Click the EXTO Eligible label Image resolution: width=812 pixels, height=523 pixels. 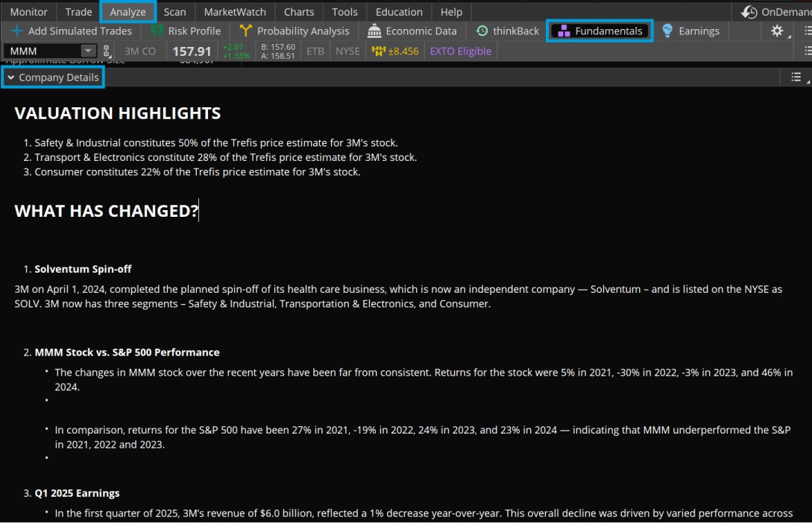(460, 51)
